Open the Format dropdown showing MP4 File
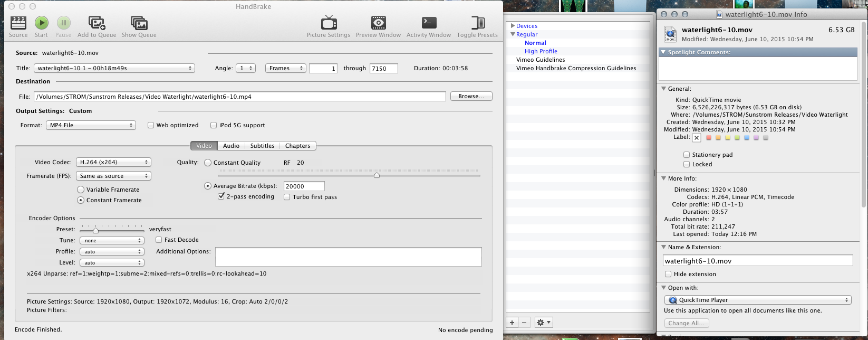This screenshot has height=340, width=868. tap(91, 125)
